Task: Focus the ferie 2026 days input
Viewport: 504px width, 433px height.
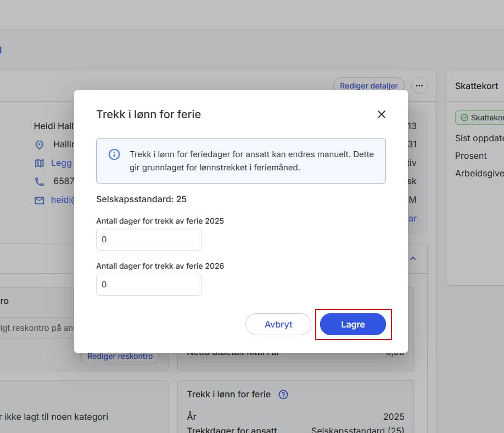Action: point(148,285)
